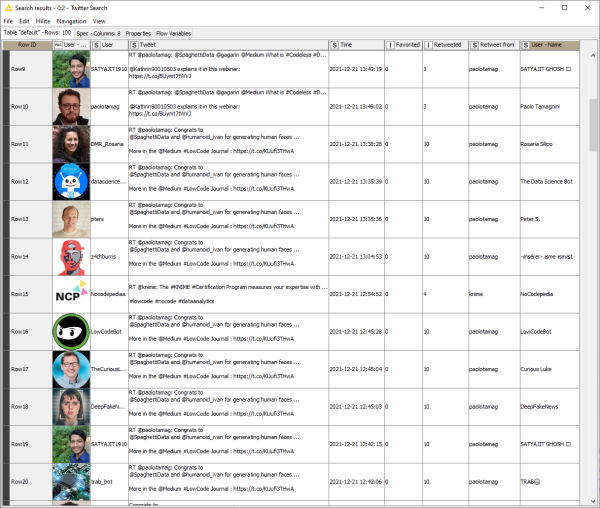Click the Favorited column header
This screenshot has height=508, width=600.
(x=403, y=45)
